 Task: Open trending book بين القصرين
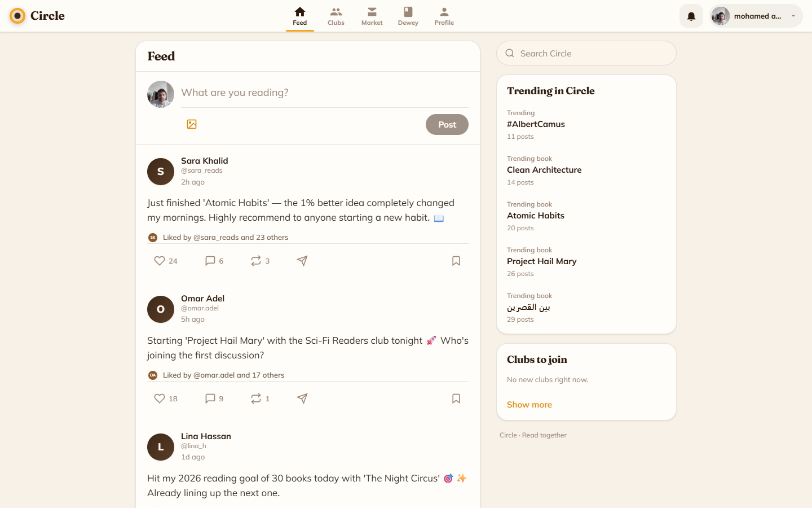coord(528,307)
